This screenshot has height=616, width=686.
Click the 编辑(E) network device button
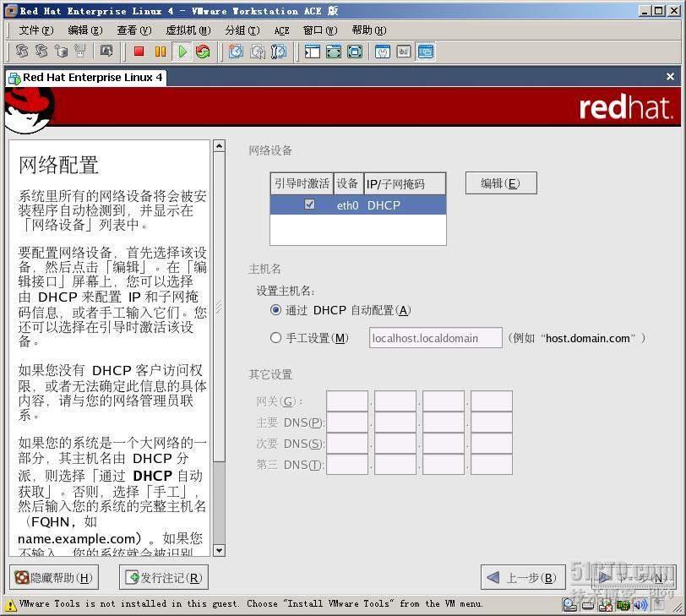[x=501, y=183]
